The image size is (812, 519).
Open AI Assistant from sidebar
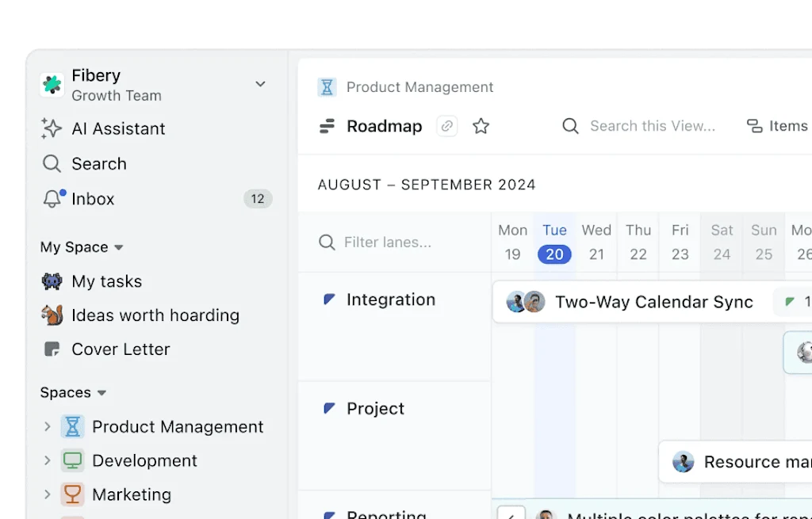[119, 128]
